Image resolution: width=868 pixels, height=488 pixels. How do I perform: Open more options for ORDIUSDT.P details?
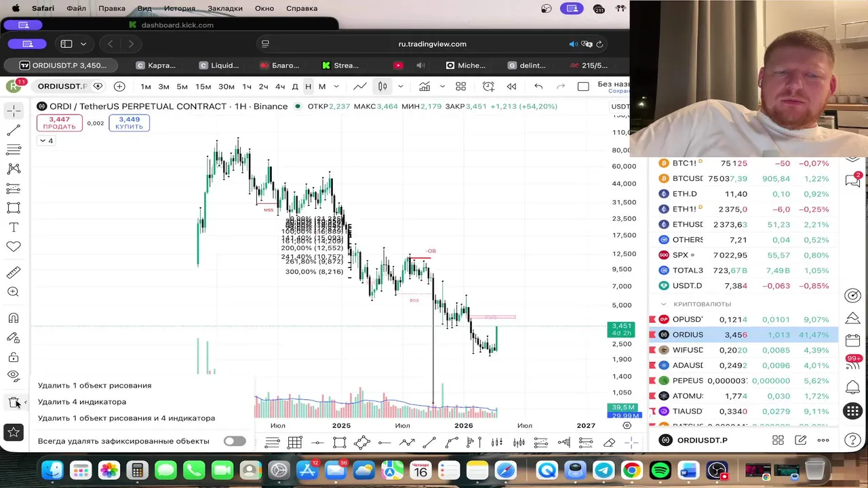(x=823, y=441)
